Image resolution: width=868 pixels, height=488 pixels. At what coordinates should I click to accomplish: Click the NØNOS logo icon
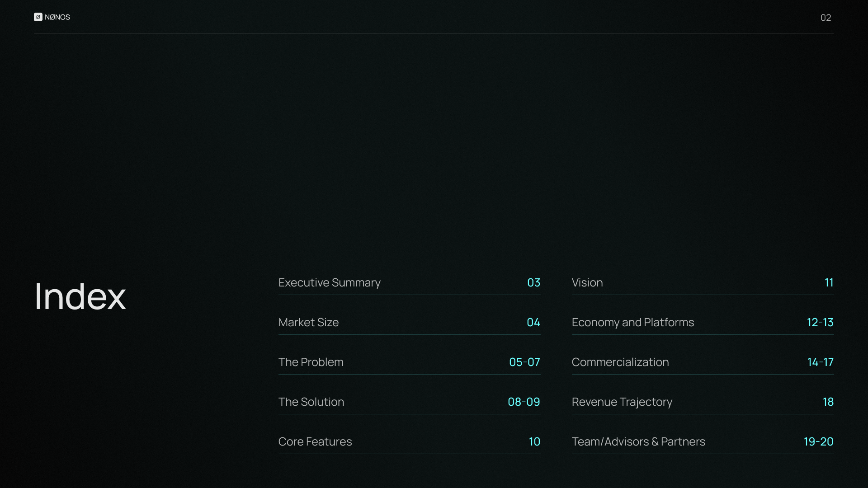38,17
